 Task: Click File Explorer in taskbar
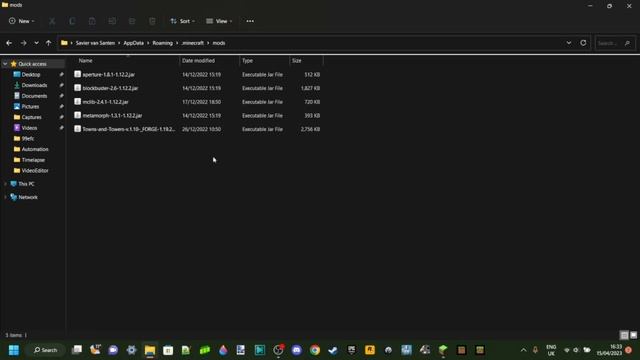(150, 350)
